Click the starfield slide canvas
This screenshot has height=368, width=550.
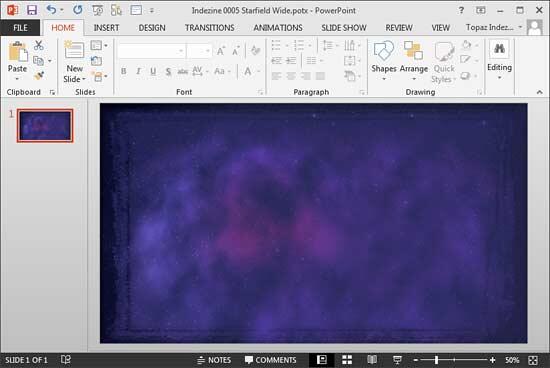[314, 223]
